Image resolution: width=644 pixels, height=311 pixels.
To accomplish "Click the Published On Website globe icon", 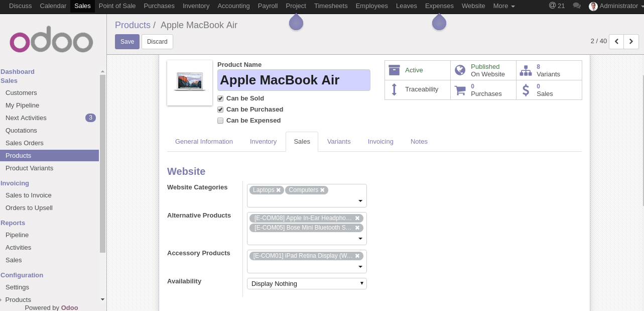I will (x=460, y=70).
